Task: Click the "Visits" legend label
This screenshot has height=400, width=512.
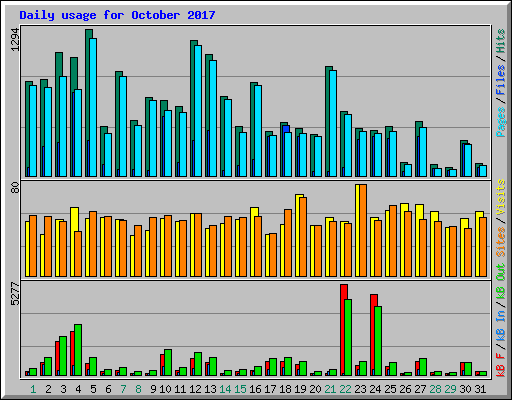Action: click(x=501, y=197)
